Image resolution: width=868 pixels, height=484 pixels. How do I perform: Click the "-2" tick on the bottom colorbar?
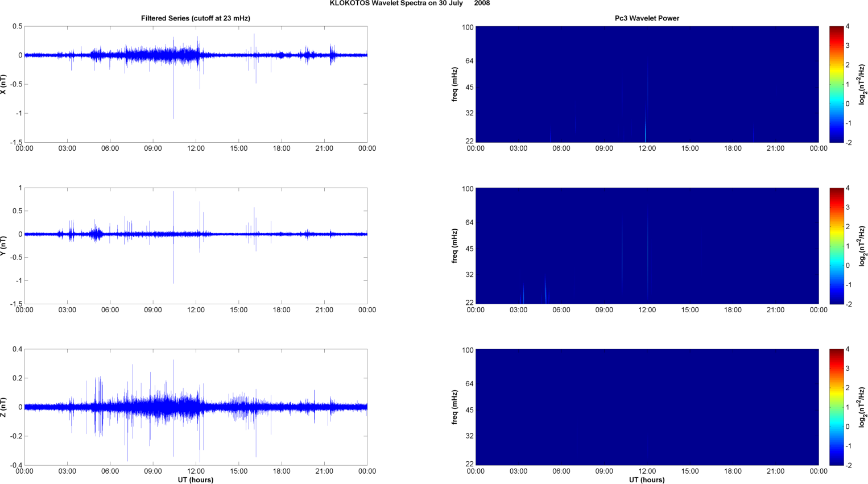[x=848, y=465]
